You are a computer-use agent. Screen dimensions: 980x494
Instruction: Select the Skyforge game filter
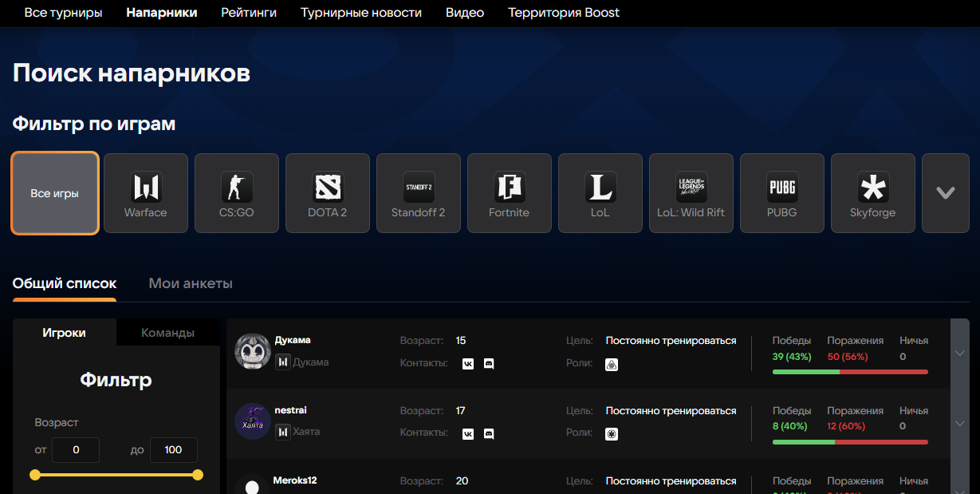873,193
